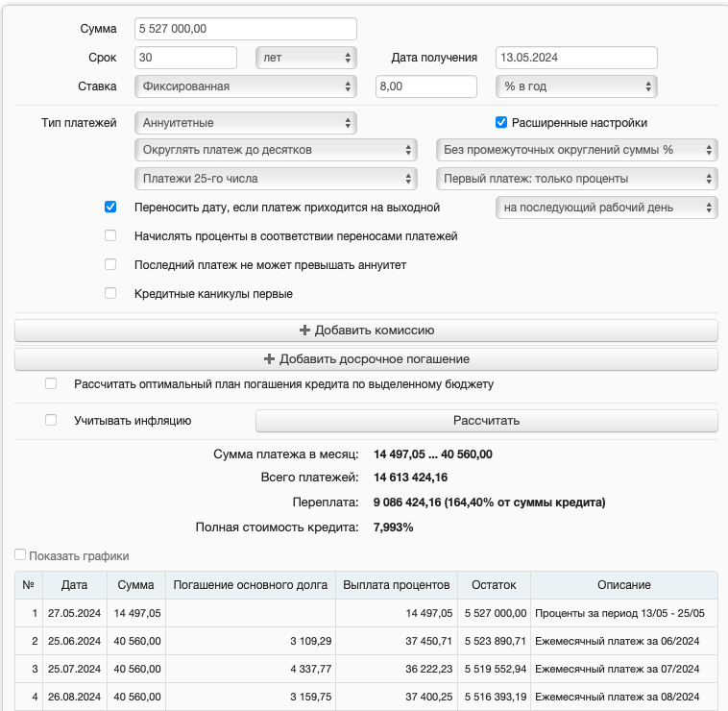Click 'Ежемесячный платеж за 08/2024' description

[617, 697]
